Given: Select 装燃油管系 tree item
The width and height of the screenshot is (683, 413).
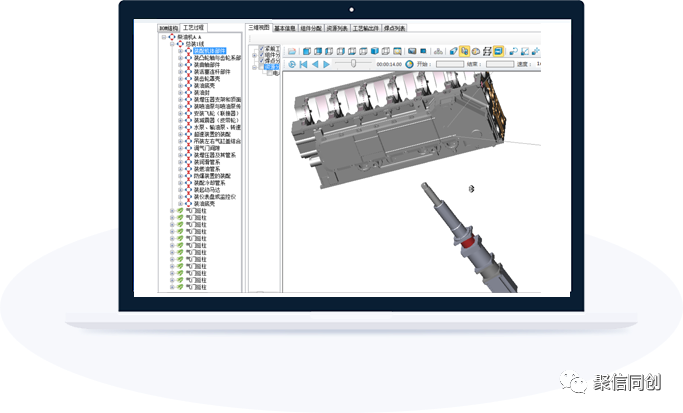Looking at the screenshot, I should (207, 169).
